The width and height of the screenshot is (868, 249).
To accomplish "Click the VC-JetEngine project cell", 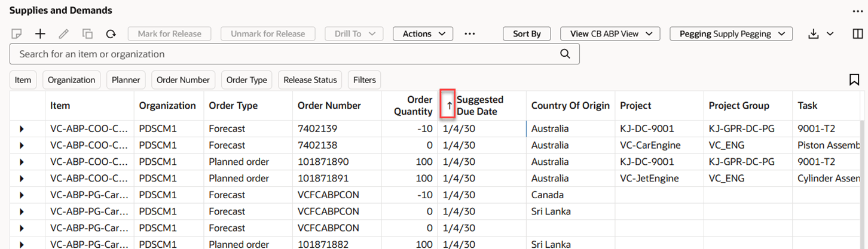I will 659,179.
